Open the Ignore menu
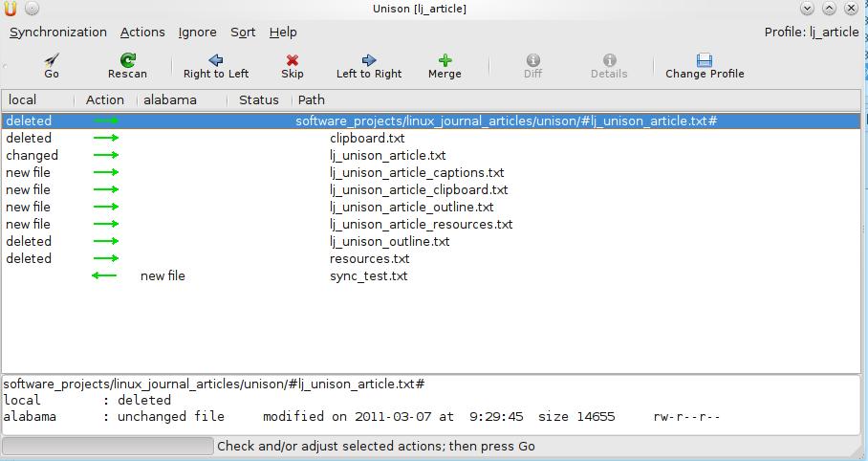 [x=197, y=33]
